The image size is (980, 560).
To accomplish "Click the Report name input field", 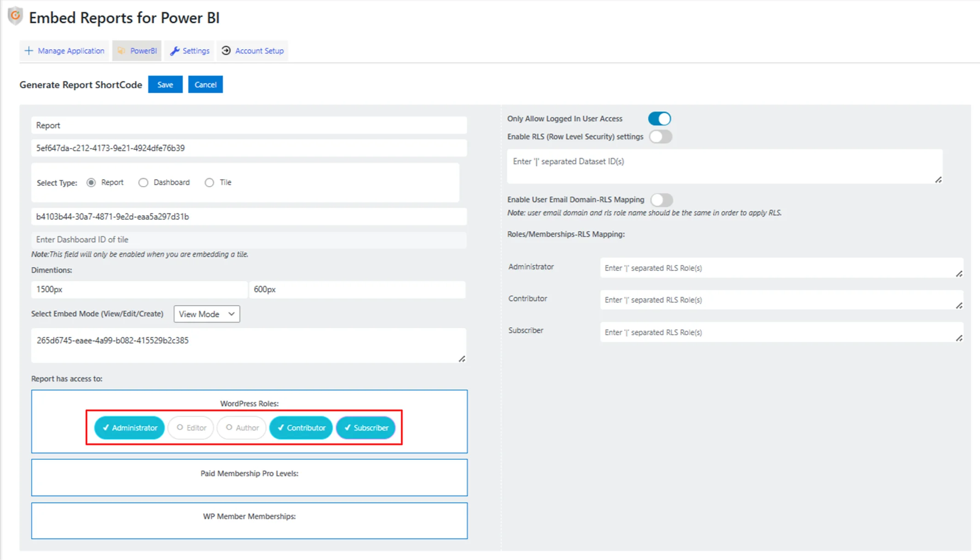I will point(249,126).
